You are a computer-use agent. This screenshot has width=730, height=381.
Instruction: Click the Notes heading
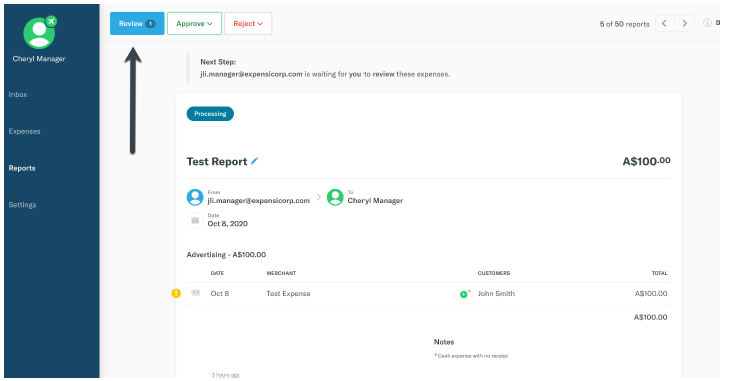[444, 342]
